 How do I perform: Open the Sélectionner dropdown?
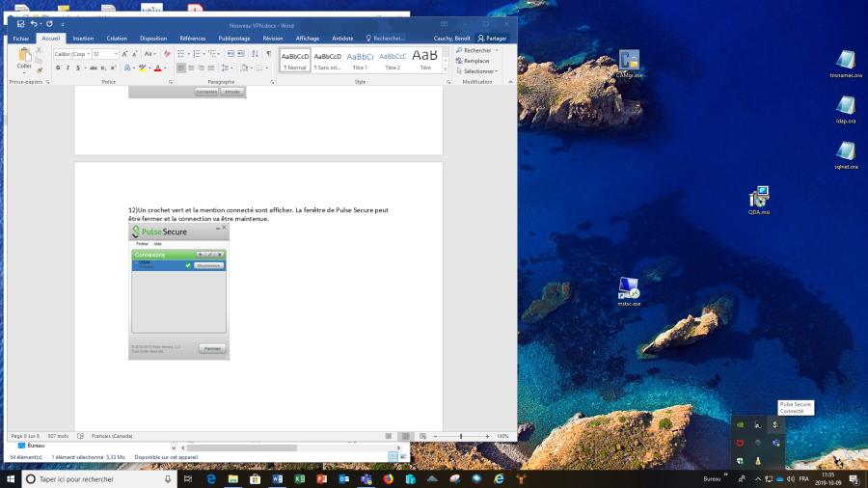(477, 71)
